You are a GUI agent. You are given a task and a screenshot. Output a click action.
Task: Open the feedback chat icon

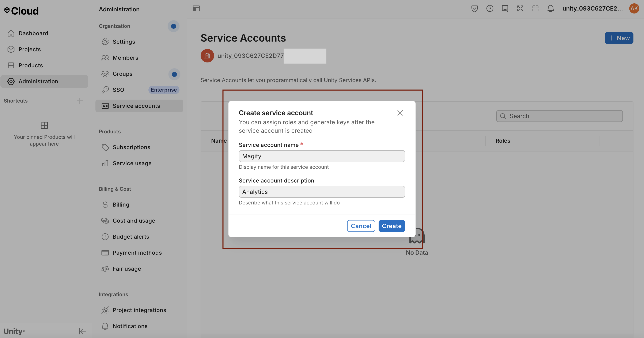coord(505,8)
